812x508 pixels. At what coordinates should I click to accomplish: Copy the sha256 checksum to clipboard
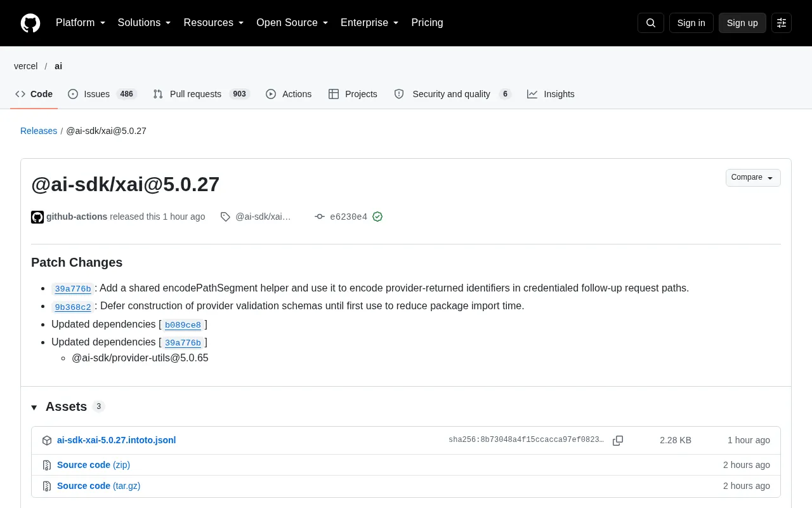(618, 440)
